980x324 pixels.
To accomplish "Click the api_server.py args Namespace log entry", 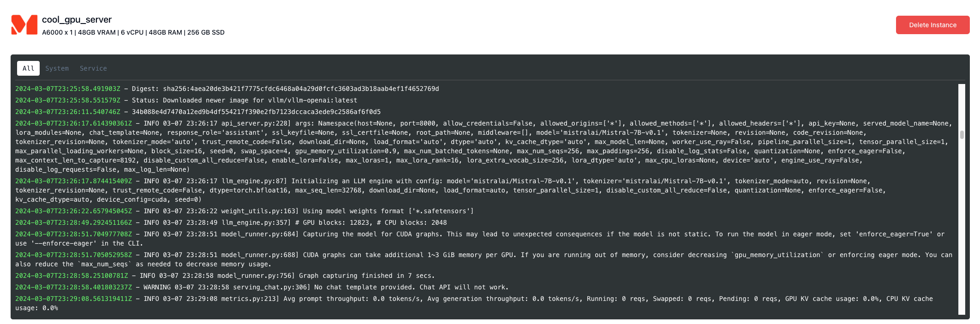I will point(483,146).
